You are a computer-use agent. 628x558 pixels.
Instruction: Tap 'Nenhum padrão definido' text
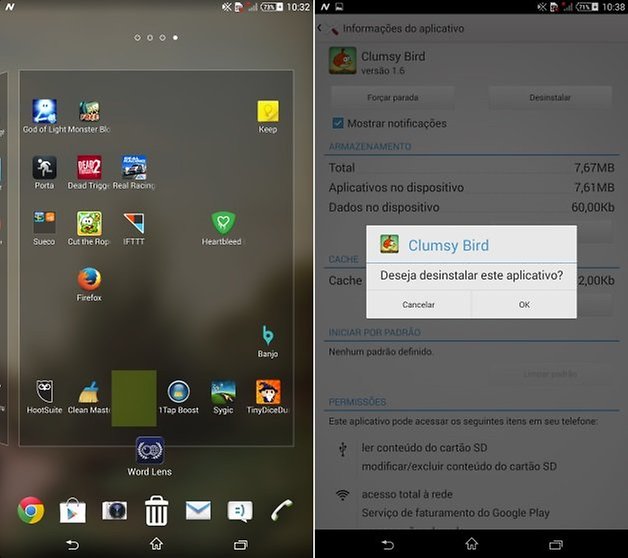[380, 352]
